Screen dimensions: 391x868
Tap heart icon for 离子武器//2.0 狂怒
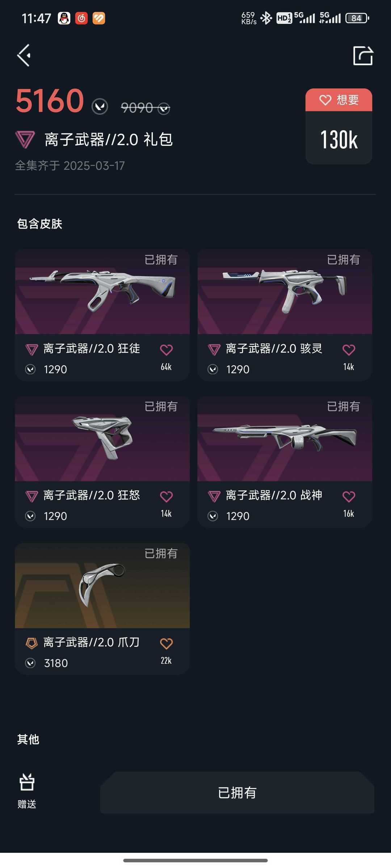coord(166,497)
